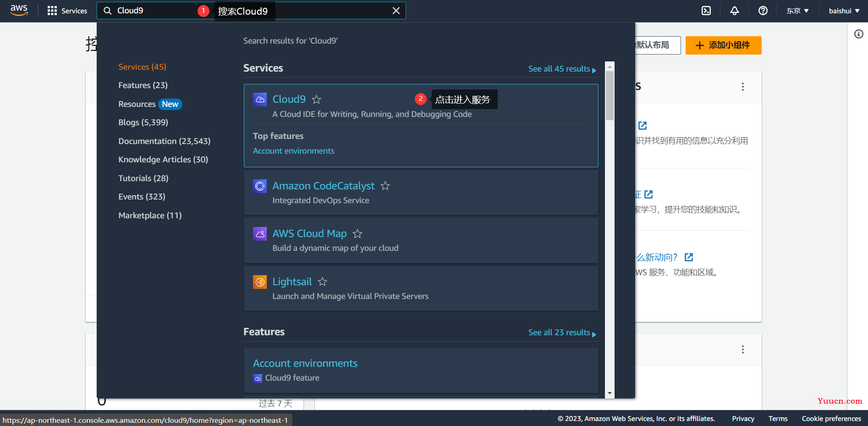
Task: Open the Amazon CodeCatalyst link
Action: click(x=324, y=186)
